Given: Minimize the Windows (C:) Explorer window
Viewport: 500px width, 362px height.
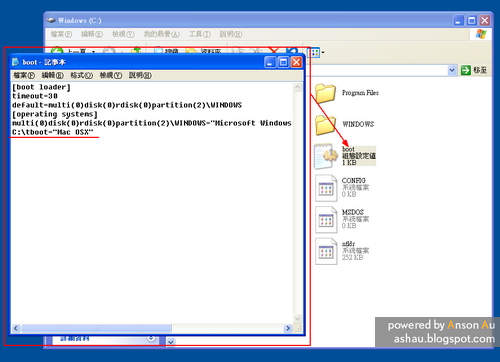Looking at the screenshot, I should [x=459, y=21].
